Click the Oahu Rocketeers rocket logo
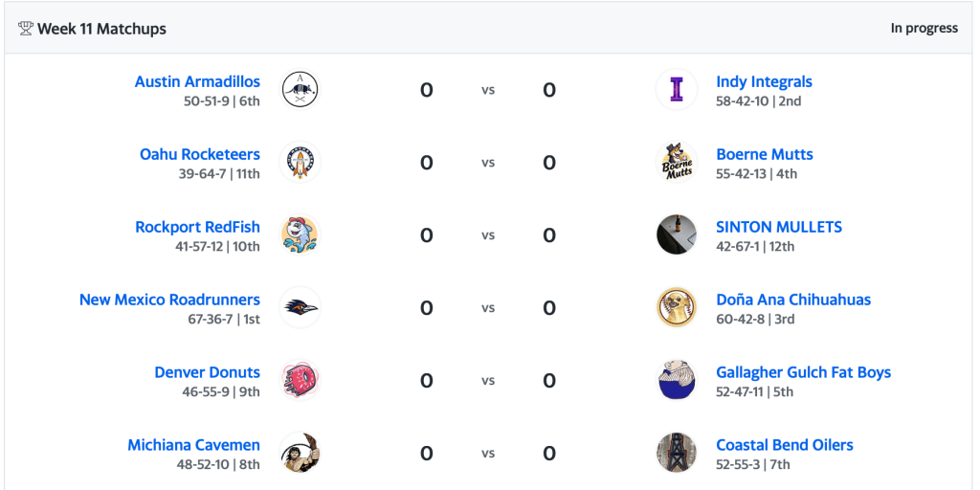Screen dimensions: 980x490 pos(300,163)
